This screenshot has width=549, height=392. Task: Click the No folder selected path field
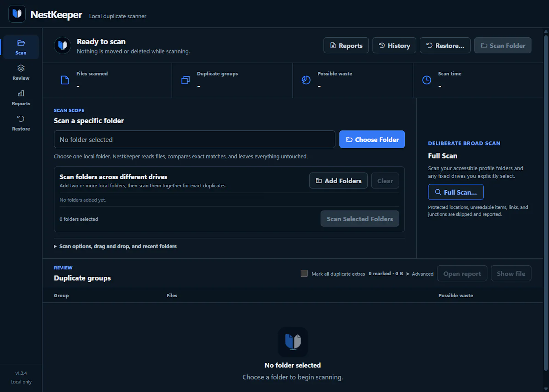click(195, 139)
